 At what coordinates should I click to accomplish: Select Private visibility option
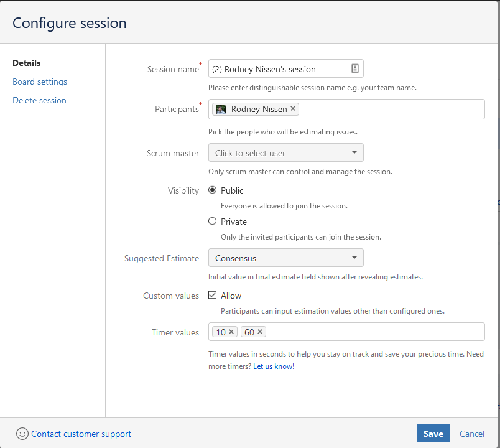tap(213, 222)
